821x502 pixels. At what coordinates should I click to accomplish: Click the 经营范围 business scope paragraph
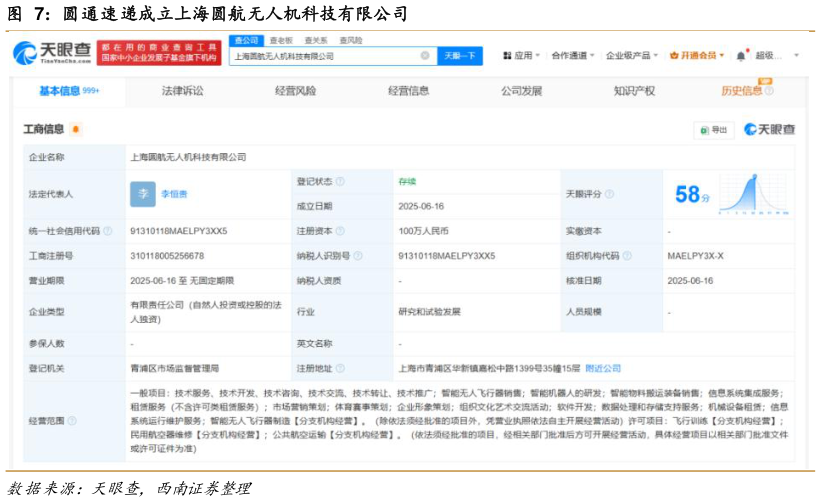pos(459,420)
